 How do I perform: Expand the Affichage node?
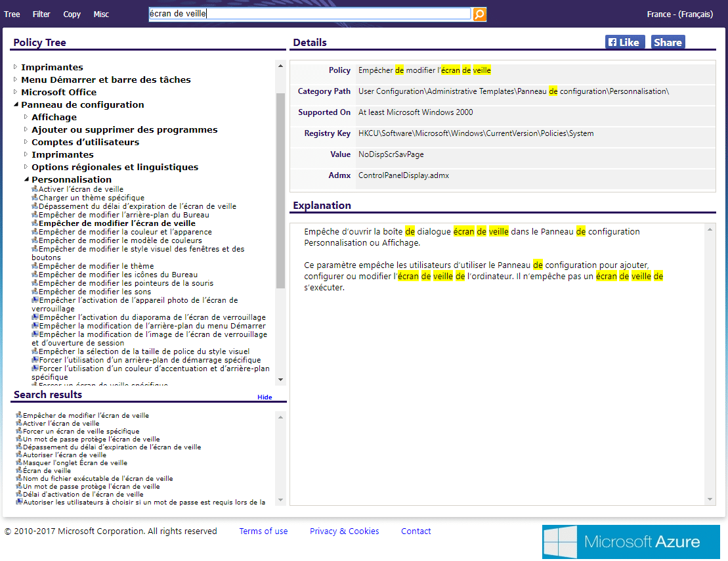[x=26, y=117]
